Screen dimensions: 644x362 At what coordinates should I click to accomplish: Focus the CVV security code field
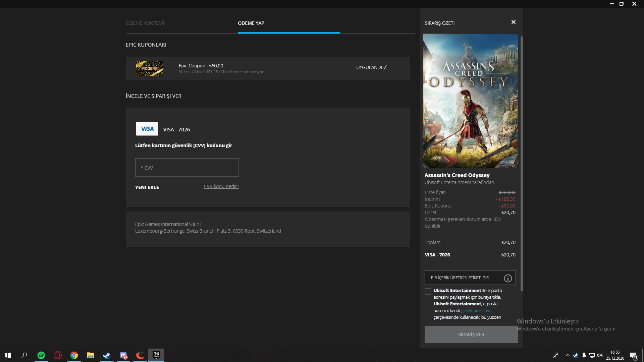click(x=187, y=168)
